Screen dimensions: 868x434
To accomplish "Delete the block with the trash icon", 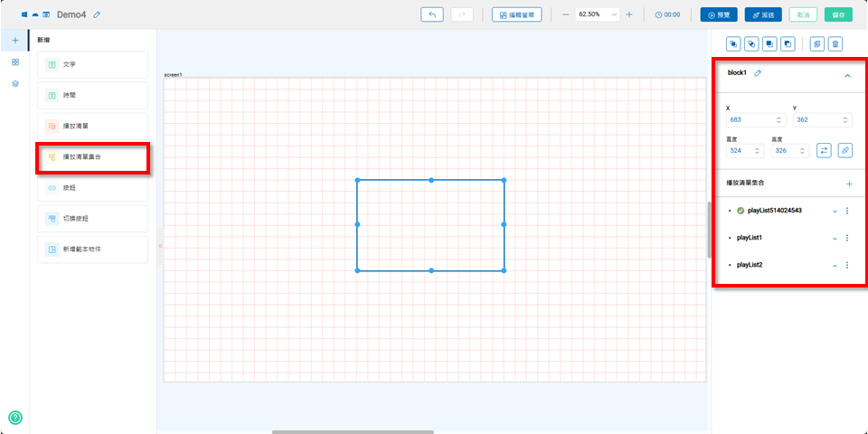I will [x=835, y=43].
